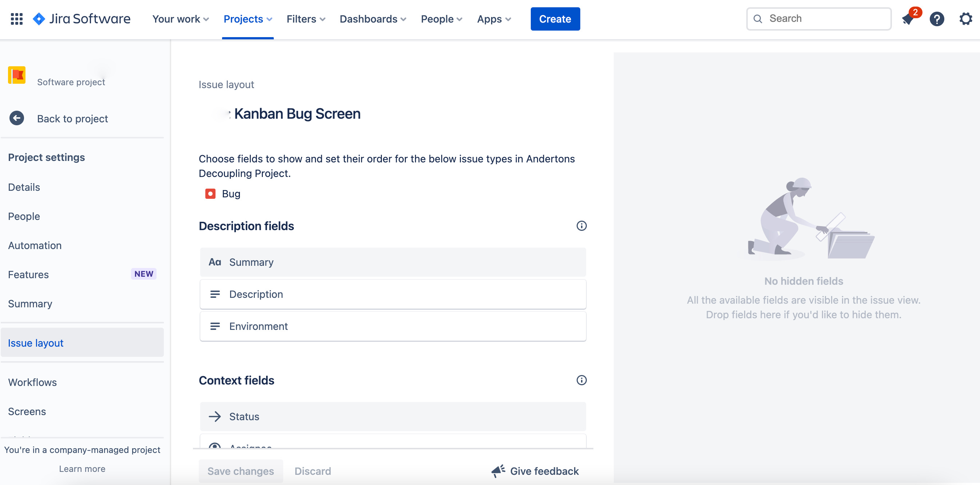Viewport: 980px width, 485px height.
Task: Click the project flag avatar icon
Action: pyautogui.click(x=17, y=75)
